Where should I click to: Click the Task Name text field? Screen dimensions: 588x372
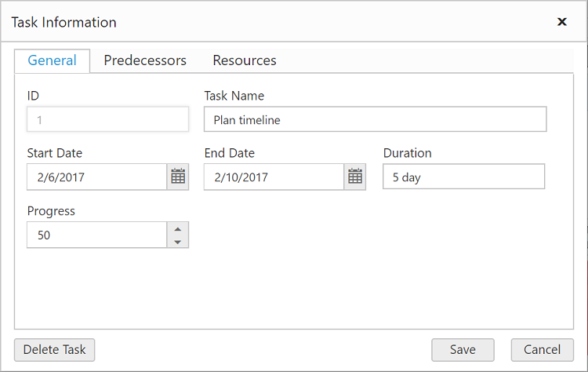coord(375,120)
